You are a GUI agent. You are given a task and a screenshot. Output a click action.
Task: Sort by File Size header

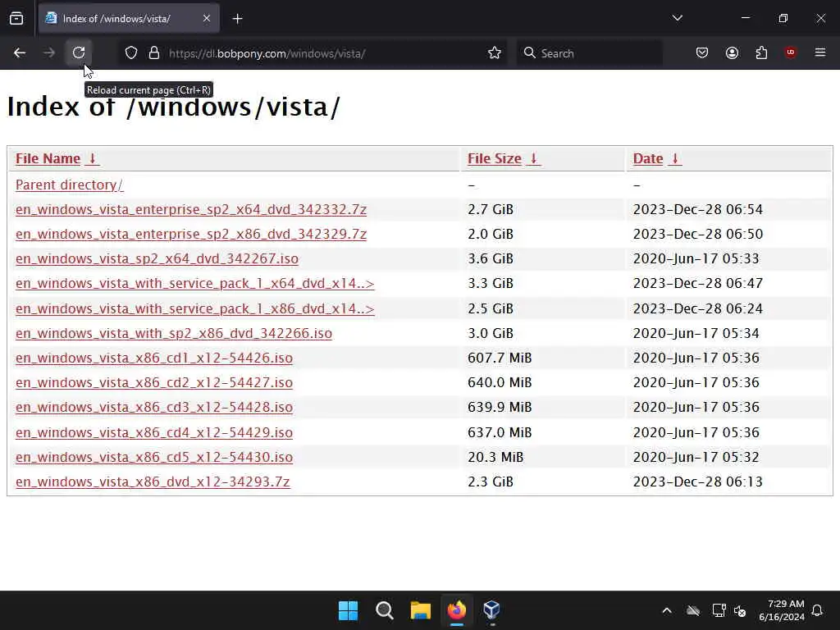click(x=494, y=158)
